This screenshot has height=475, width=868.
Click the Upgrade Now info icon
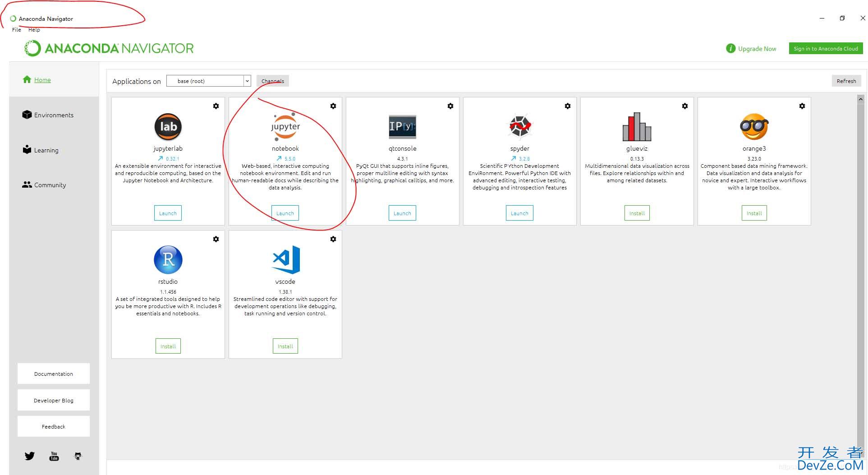pos(730,48)
